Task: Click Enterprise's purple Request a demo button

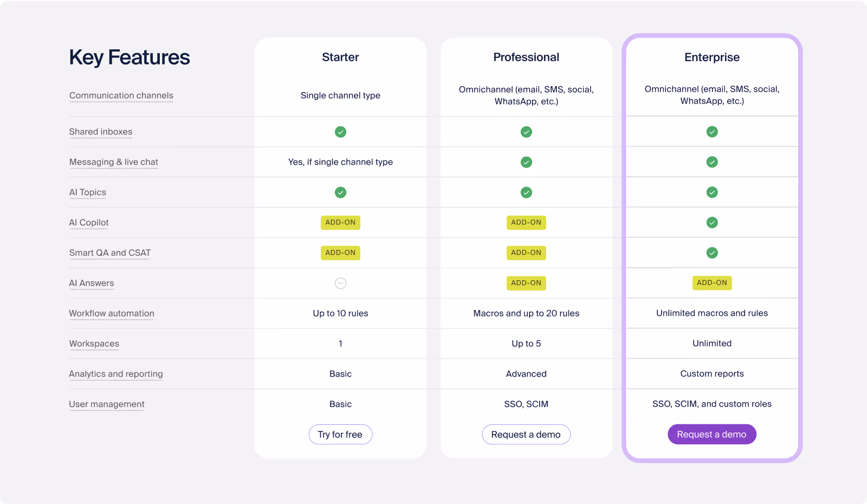Action: (x=711, y=435)
